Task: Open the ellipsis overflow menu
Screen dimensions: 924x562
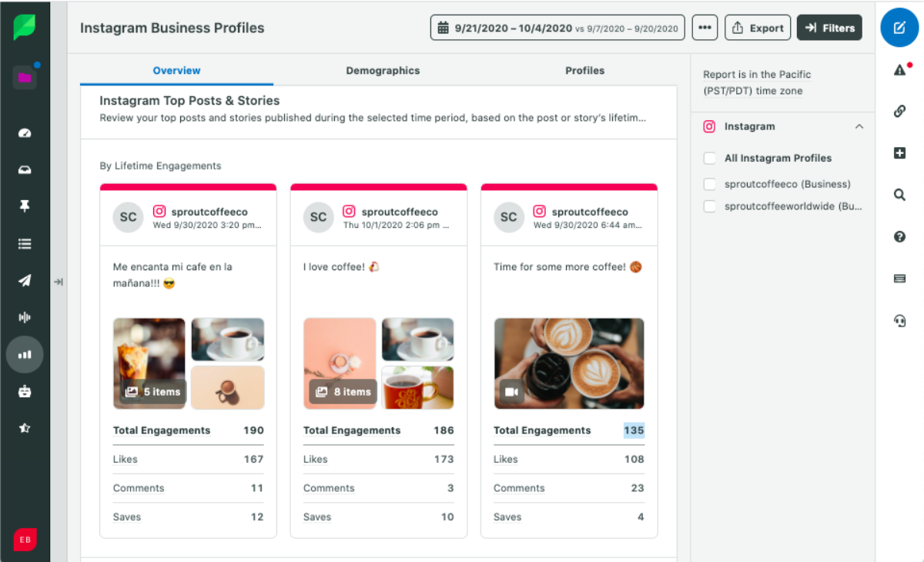Action: click(705, 28)
